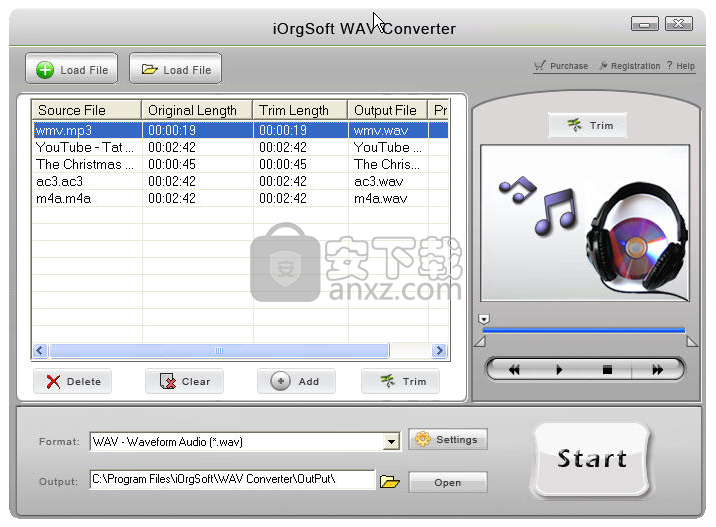The height and width of the screenshot is (527, 716).
Task: Start the conversion
Action: click(x=592, y=459)
